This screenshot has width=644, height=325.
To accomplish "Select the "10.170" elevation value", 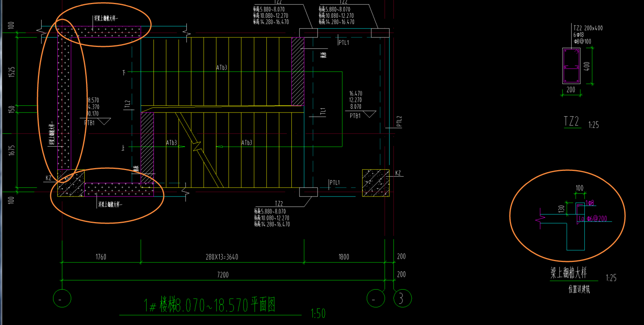I will [x=93, y=114].
